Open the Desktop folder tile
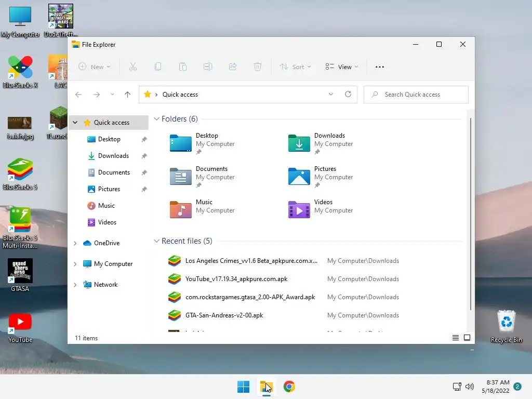The width and height of the screenshot is (532, 399). pos(202,143)
